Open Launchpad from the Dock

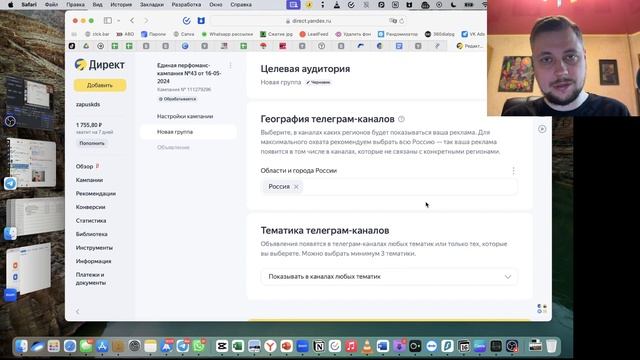coord(53,346)
